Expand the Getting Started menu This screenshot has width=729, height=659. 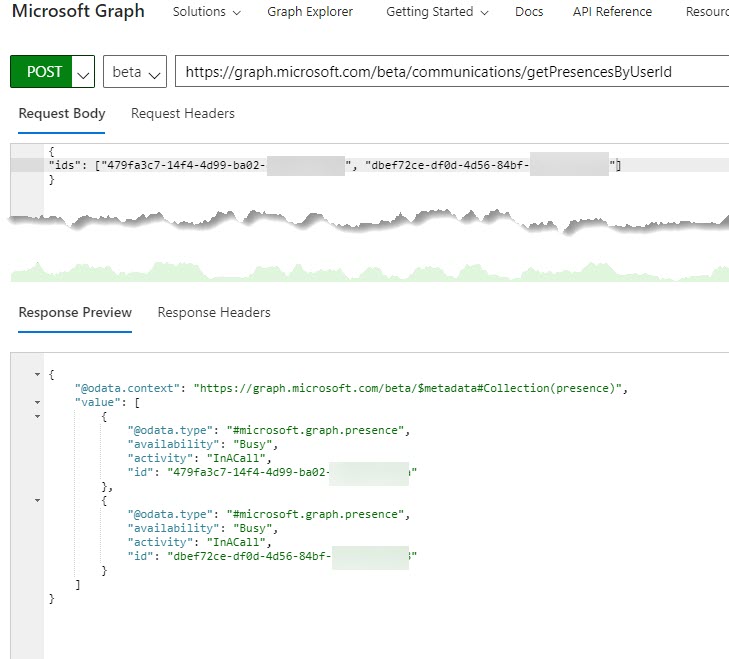coord(437,12)
